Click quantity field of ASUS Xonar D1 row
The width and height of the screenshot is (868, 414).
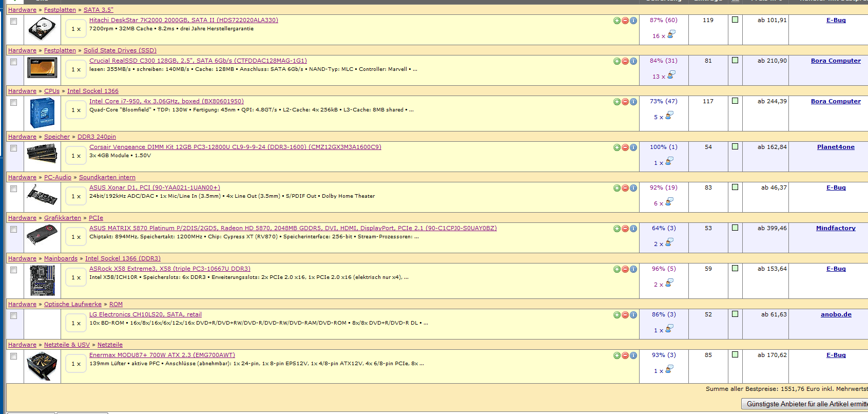(76, 196)
